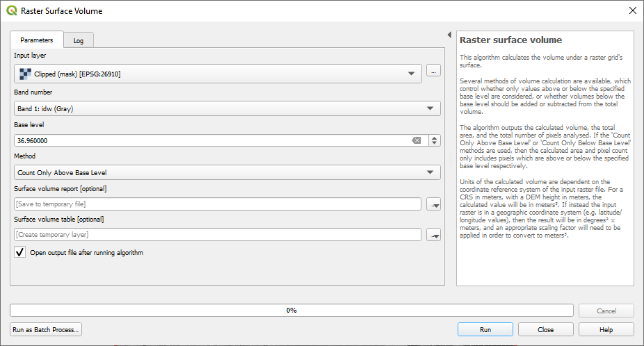Open the Input layer browse button
The height and width of the screenshot is (346, 644).
point(433,71)
